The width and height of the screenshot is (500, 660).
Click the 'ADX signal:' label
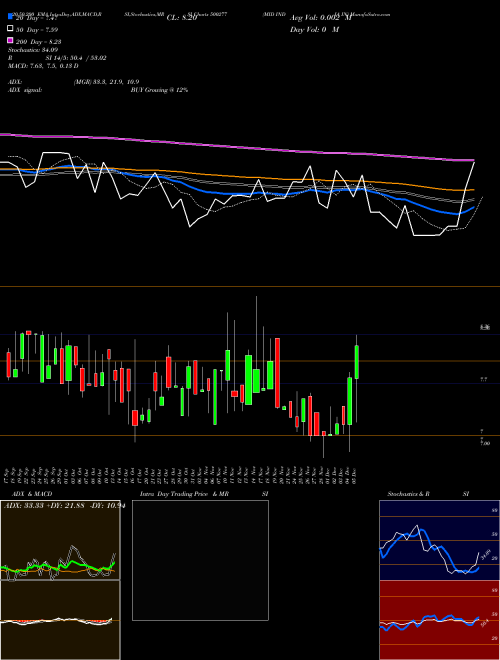coord(25,90)
